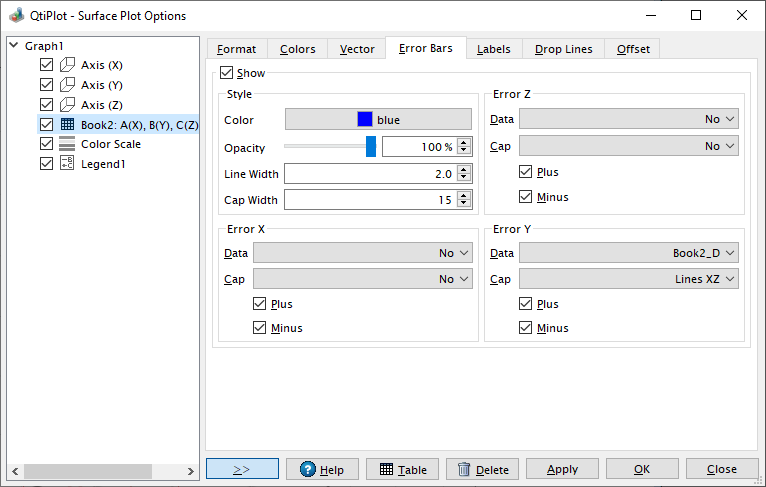Click the Line Width input field
This screenshot has width=766, height=487.
click(369, 174)
